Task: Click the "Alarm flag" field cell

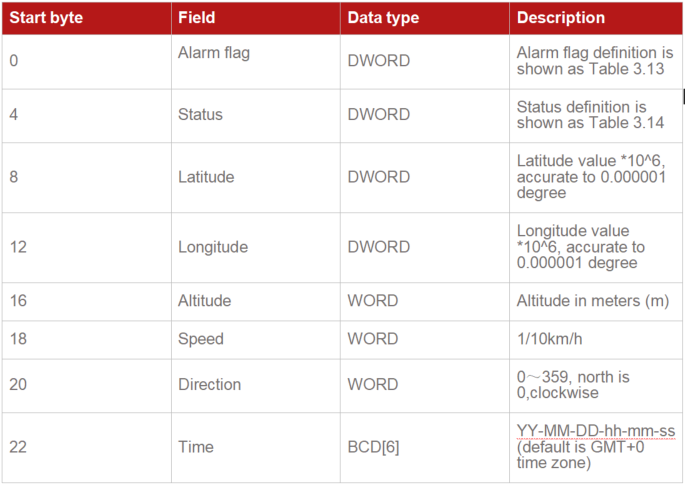Action: 213,53
